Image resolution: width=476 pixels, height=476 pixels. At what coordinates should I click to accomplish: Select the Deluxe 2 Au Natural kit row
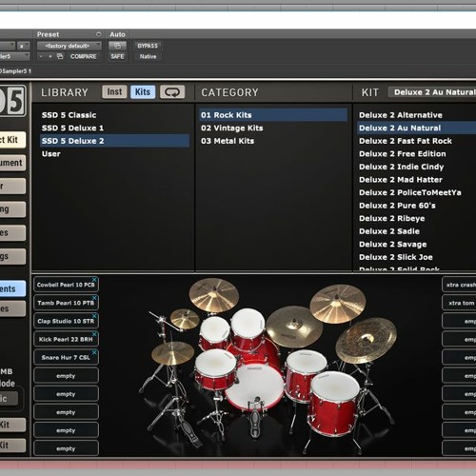(417, 128)
